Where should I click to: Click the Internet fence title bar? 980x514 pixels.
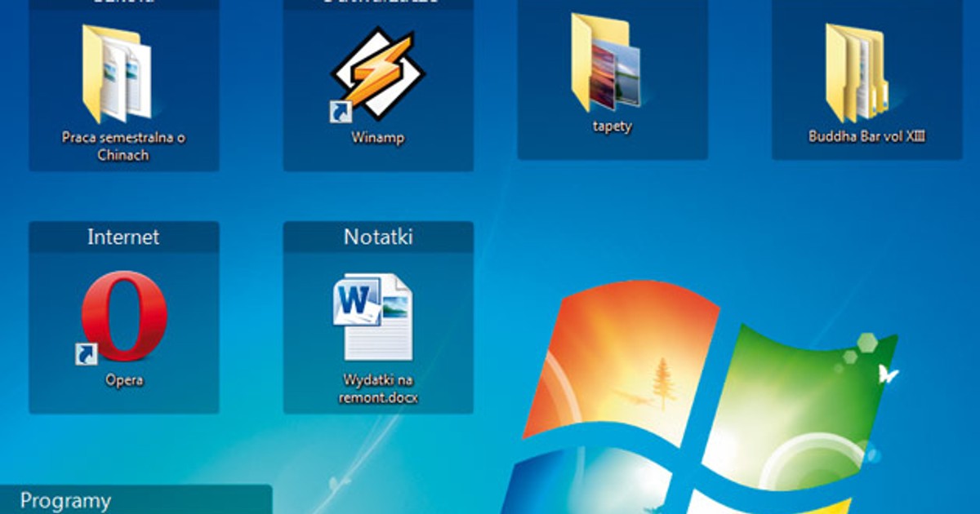pyautogui.click(x=123, y=237)
